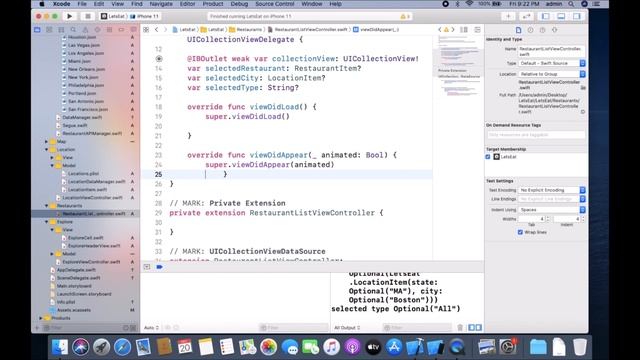Open the Navigate menu
Viewport: 640px width, 360px height.
(x=161, y=4)
